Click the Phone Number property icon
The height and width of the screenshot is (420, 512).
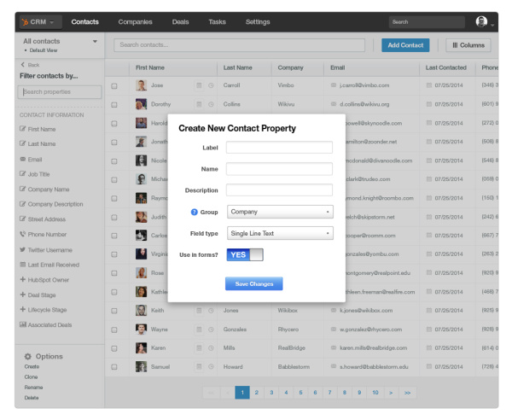tap(21, 234)
